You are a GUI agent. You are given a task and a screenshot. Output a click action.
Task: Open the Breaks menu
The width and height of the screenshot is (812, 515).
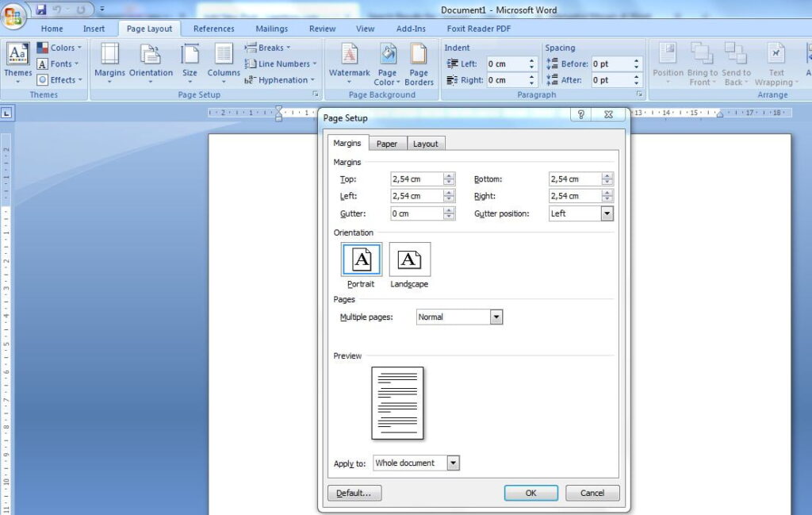click(x=268, y=48)
